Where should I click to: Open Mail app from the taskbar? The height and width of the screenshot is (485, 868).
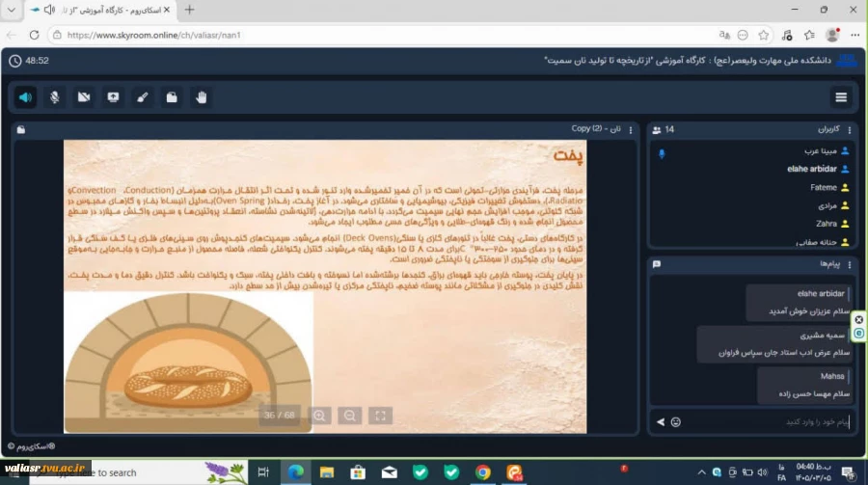[390, 472]
